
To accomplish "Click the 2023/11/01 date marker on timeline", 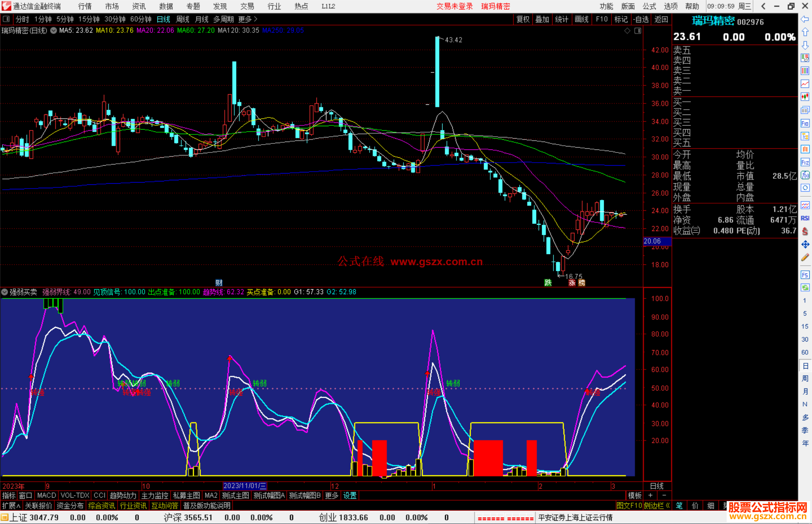I will (245, 486).
